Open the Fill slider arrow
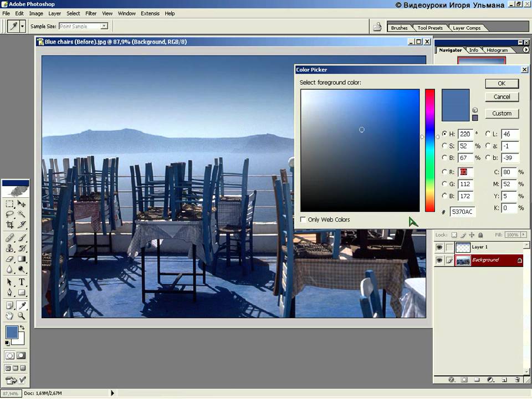 pos(524,235)
